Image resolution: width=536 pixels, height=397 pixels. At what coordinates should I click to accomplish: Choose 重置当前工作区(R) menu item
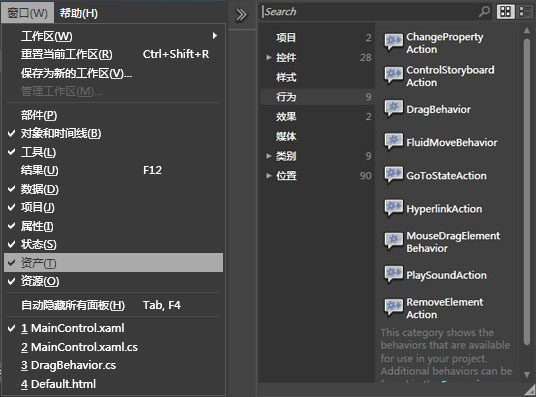pos(113,54)
